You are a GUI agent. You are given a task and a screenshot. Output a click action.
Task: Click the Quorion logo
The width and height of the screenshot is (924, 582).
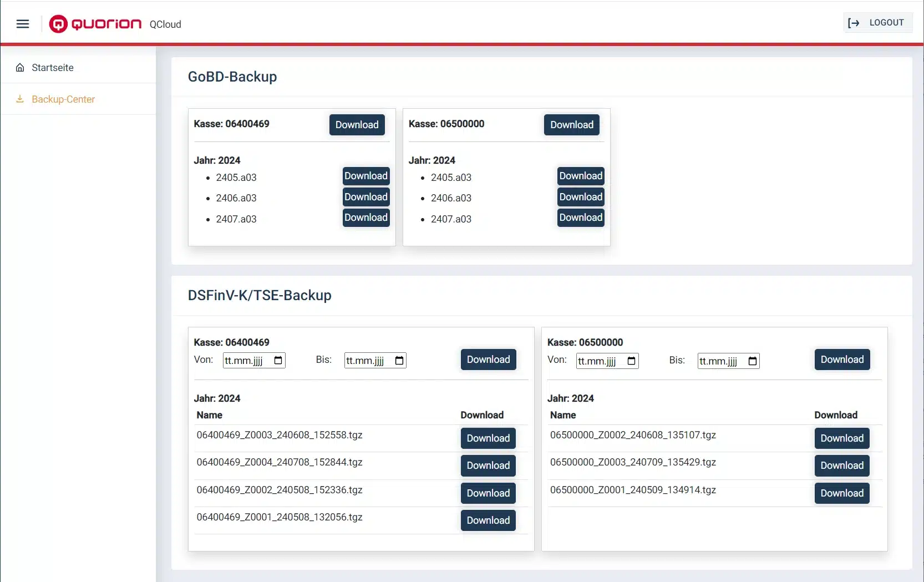click(95, 24)
